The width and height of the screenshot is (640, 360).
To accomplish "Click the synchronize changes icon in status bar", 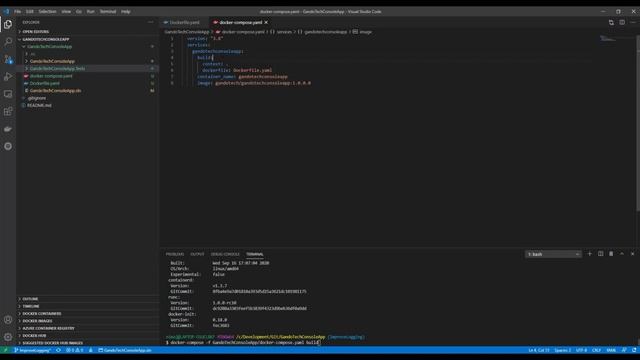I will [x=58, y=350].
